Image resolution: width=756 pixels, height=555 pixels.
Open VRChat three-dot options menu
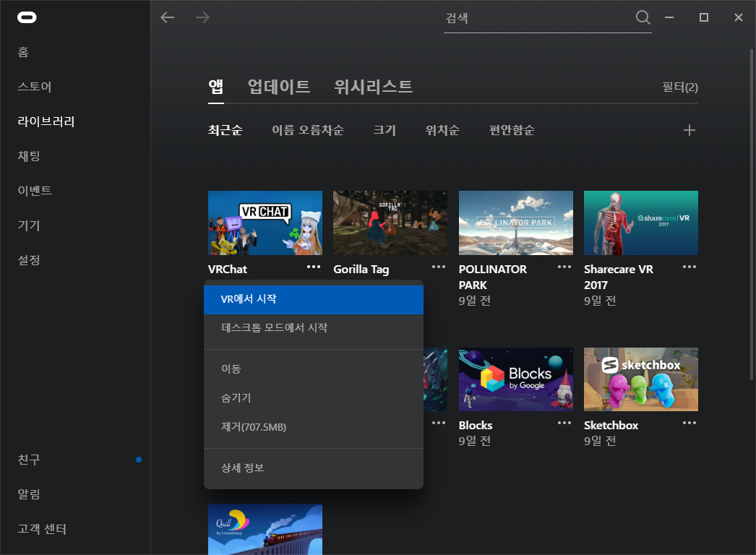[314, 267]
